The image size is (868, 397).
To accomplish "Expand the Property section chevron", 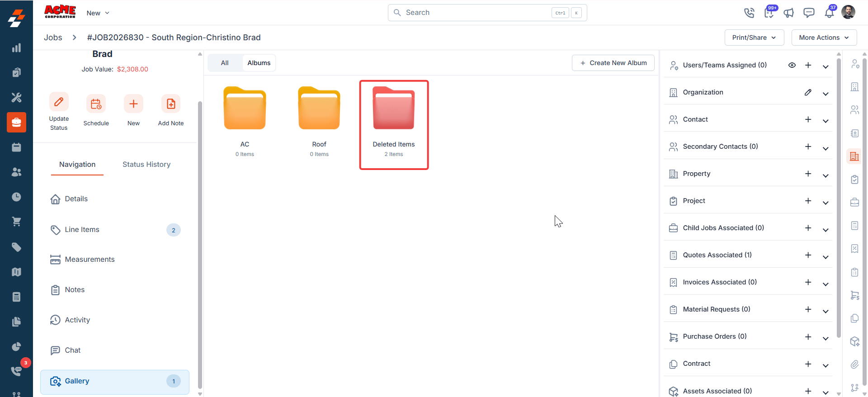I will [x=826, y=175].
